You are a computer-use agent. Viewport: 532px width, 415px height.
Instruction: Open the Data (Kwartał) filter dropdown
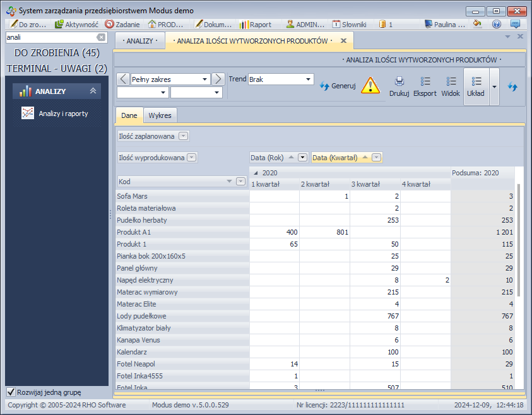click(x=376, y=158)
